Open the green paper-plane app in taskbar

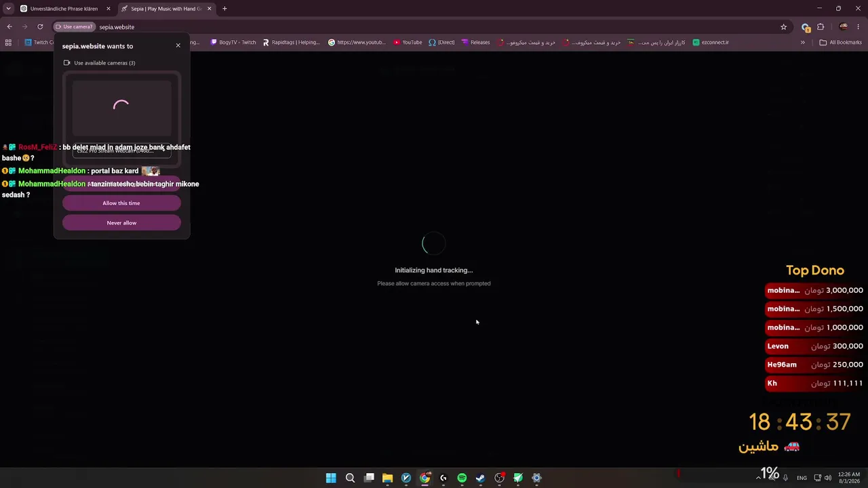pos(518,478)
